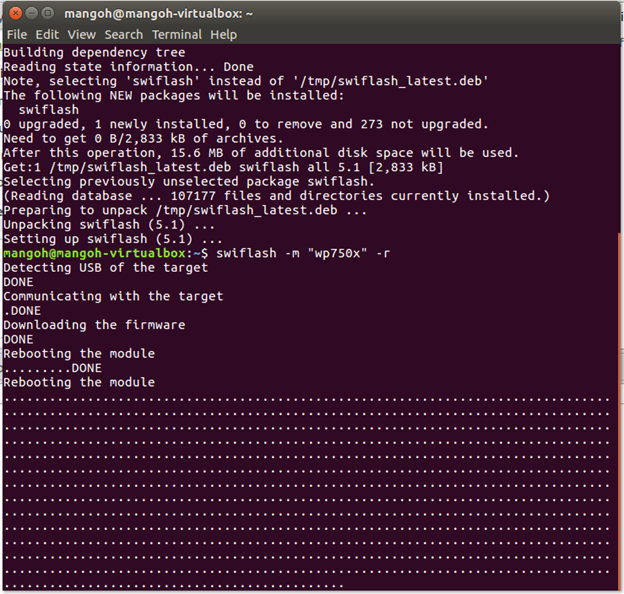Close the terminal window with red button
Viewport: 624px width, 594px height.
click(15, 14)
